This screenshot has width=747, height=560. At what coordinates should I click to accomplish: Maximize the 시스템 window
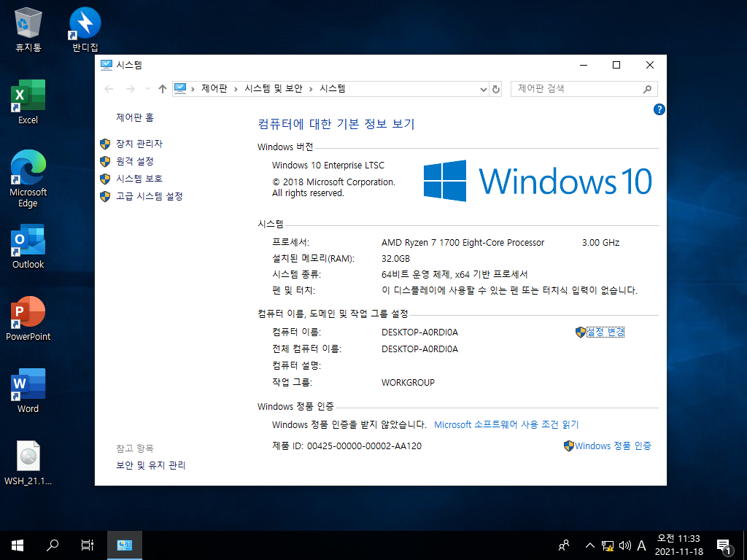[x=616, y=65]
